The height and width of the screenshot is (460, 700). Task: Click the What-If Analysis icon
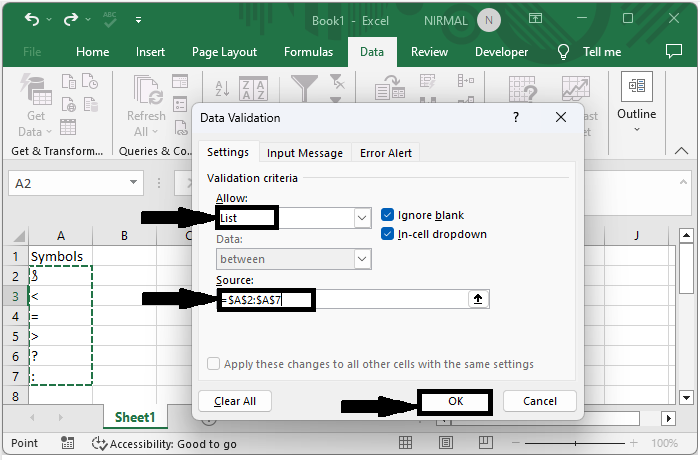point(523,88)
